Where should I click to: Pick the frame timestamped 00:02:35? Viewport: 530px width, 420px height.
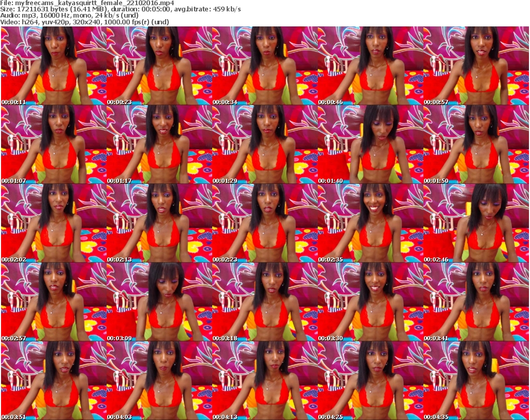(371, 223)
